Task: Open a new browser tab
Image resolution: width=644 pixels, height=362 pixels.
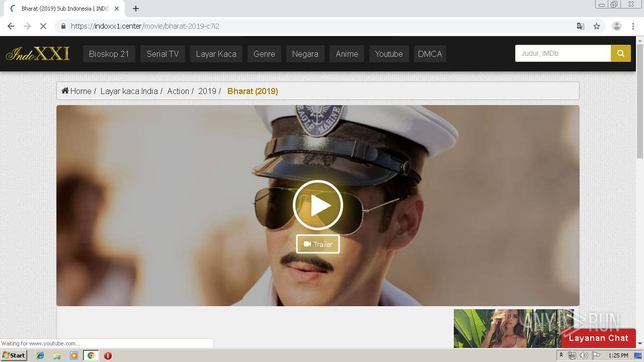Action: pos(136,9)
